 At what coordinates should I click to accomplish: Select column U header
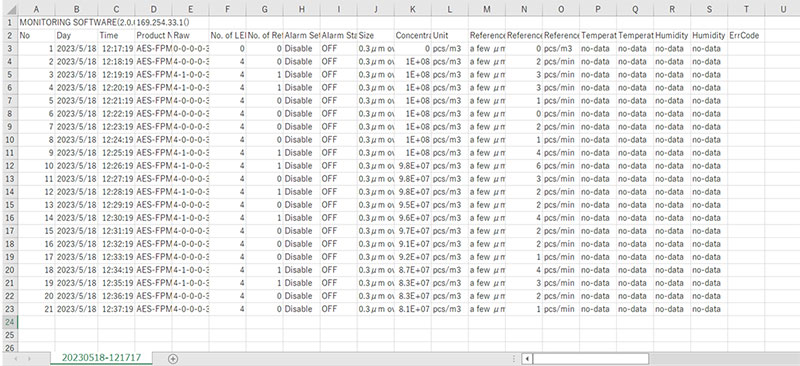tap(783, 9)
